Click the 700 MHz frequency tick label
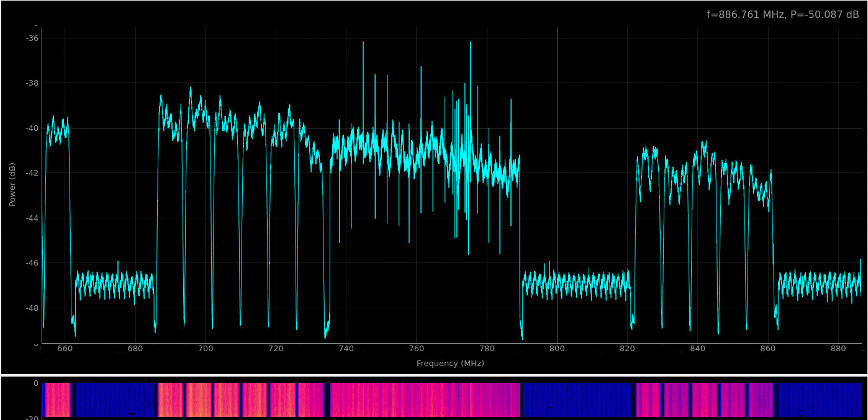 pyautogui.click(x=206, y=349)
